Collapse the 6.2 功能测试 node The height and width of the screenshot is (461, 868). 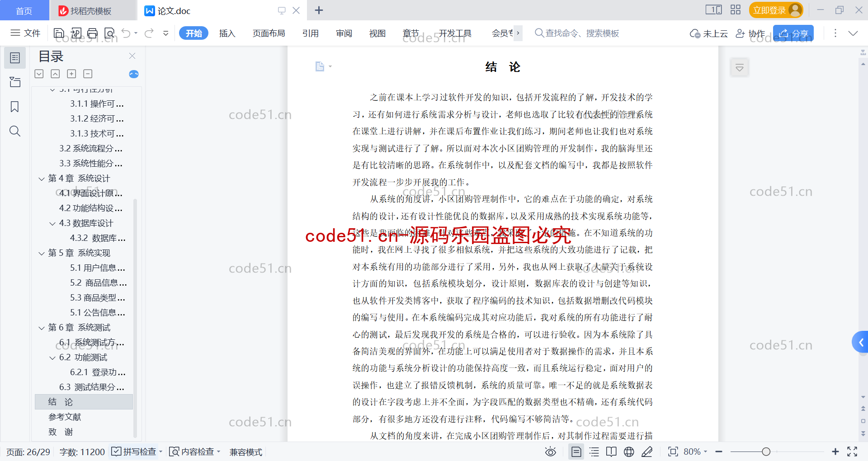coord(52,358)
